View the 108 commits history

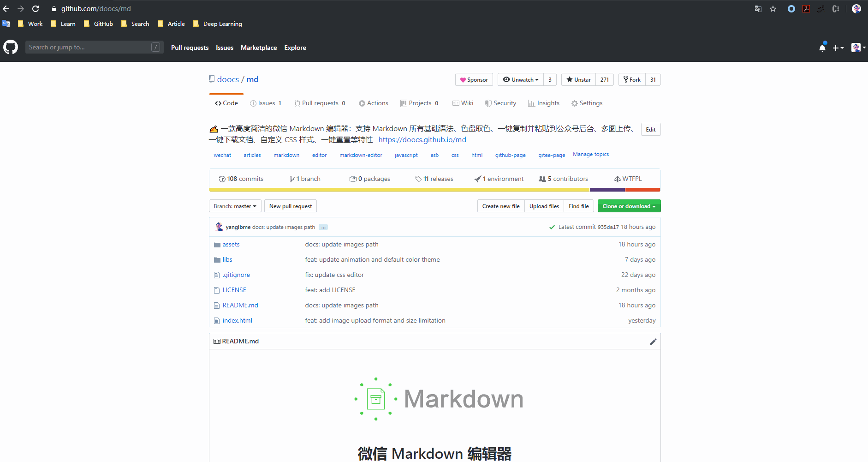point(241,179)
